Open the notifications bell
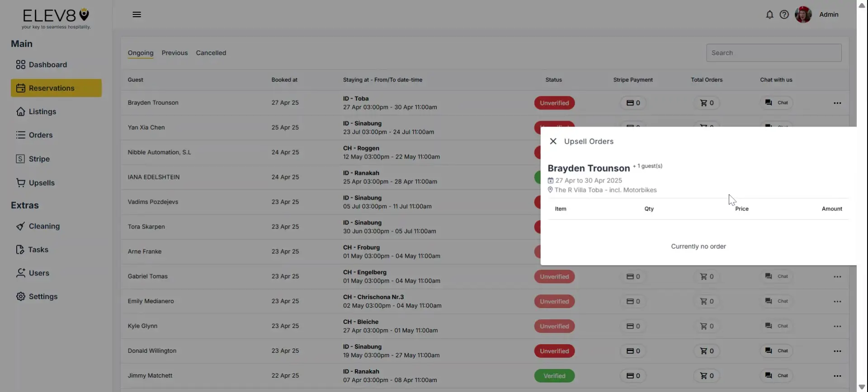868x392 pixels. [769, 14]
